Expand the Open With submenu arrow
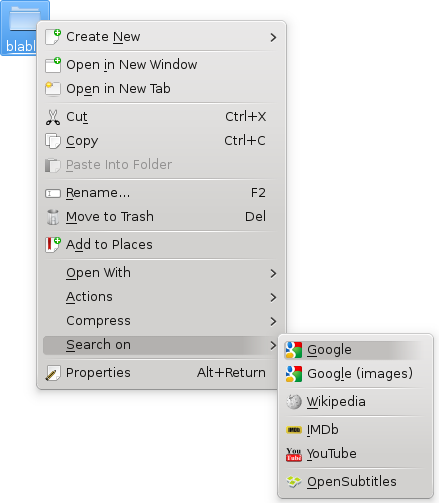439x503 pixels. (x=273, y=273)
